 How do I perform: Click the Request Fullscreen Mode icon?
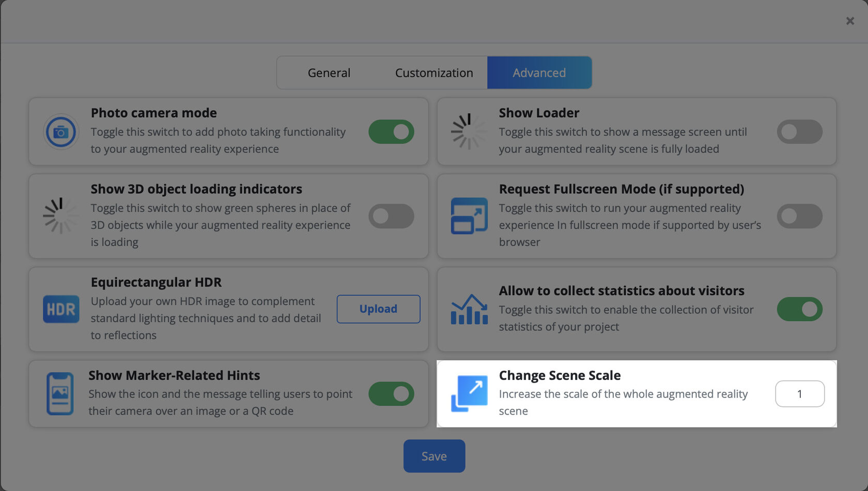[469, 216]
